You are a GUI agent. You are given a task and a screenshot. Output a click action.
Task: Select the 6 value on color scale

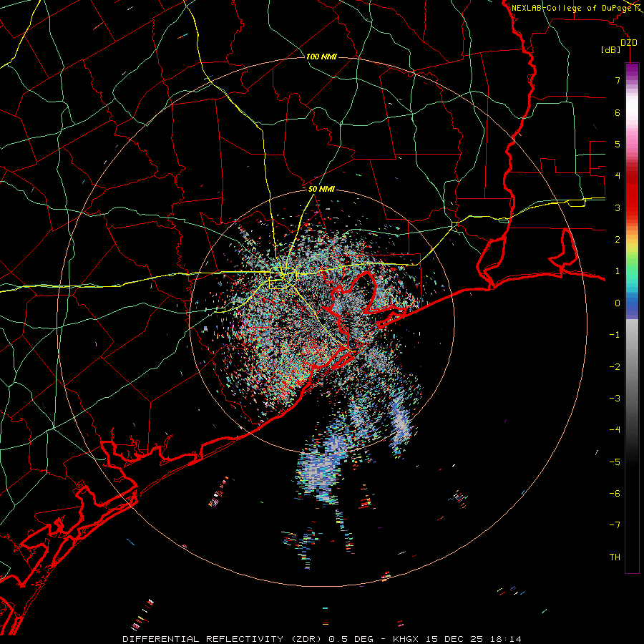617,112
